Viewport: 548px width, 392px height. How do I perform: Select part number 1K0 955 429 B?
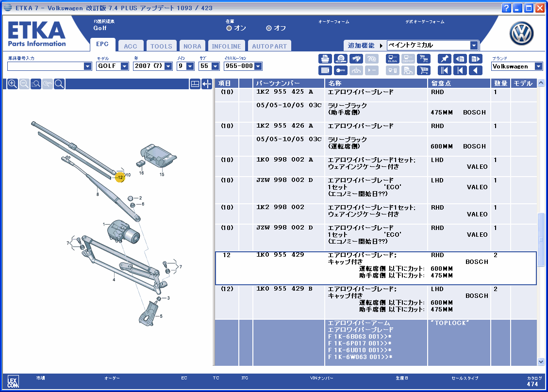(x=284, y=289)
